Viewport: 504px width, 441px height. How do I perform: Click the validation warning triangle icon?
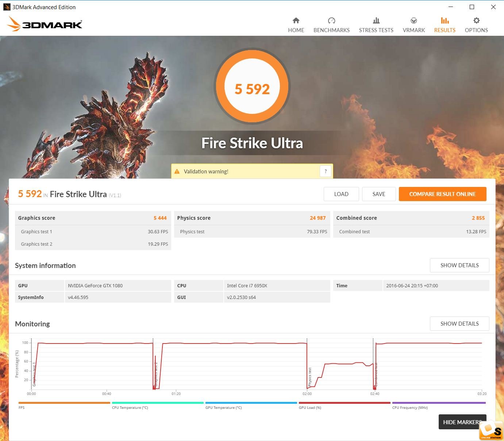coord(177,172)
